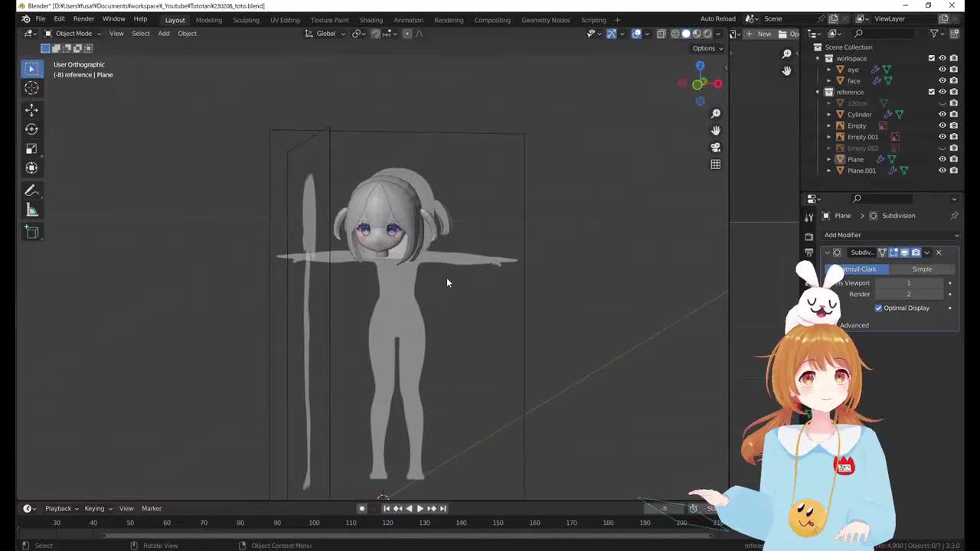Switch to solid viewport shading

click(685, 34)
